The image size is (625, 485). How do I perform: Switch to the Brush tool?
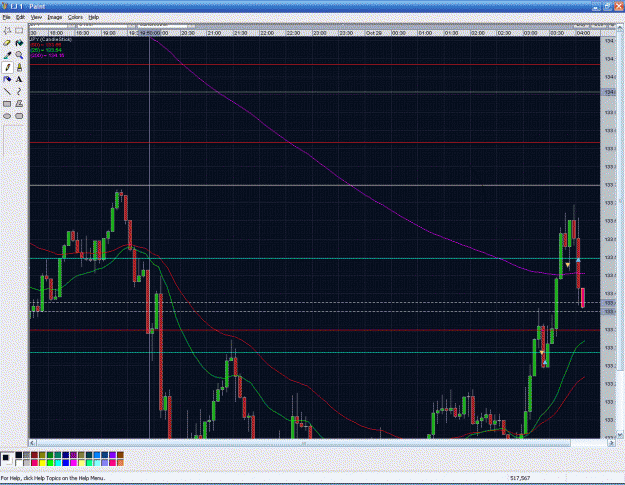(19, 67)
